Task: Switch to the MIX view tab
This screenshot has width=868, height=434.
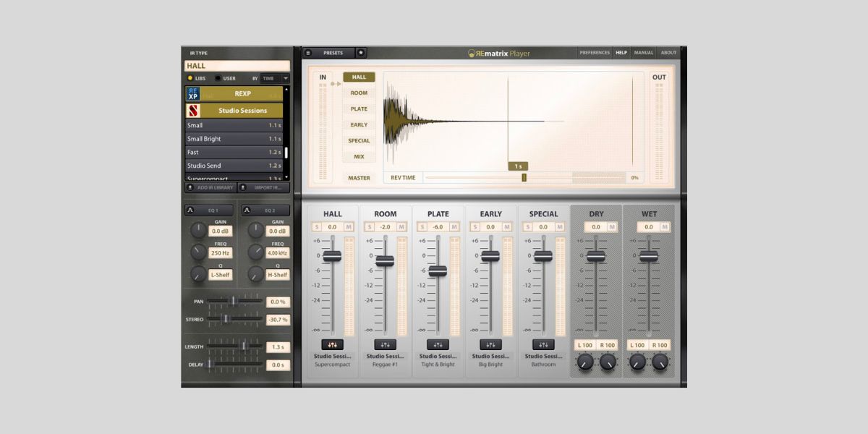Action: coord(359,157)
